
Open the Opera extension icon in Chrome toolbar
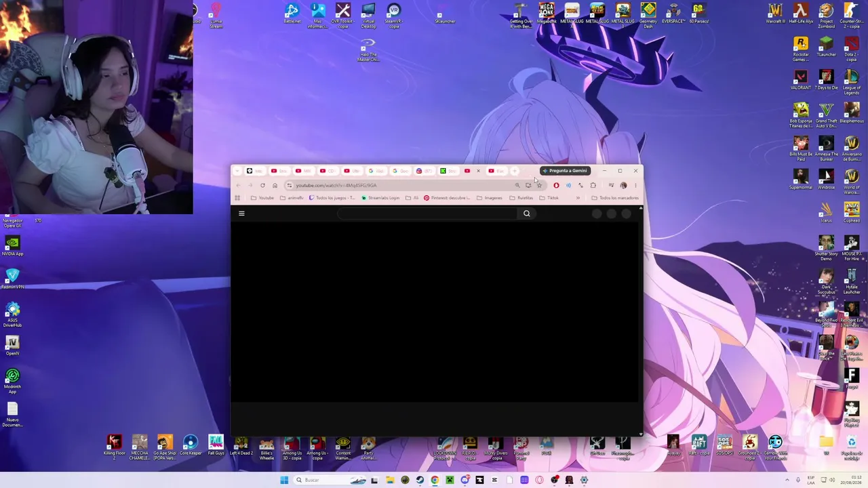[556, 185]
